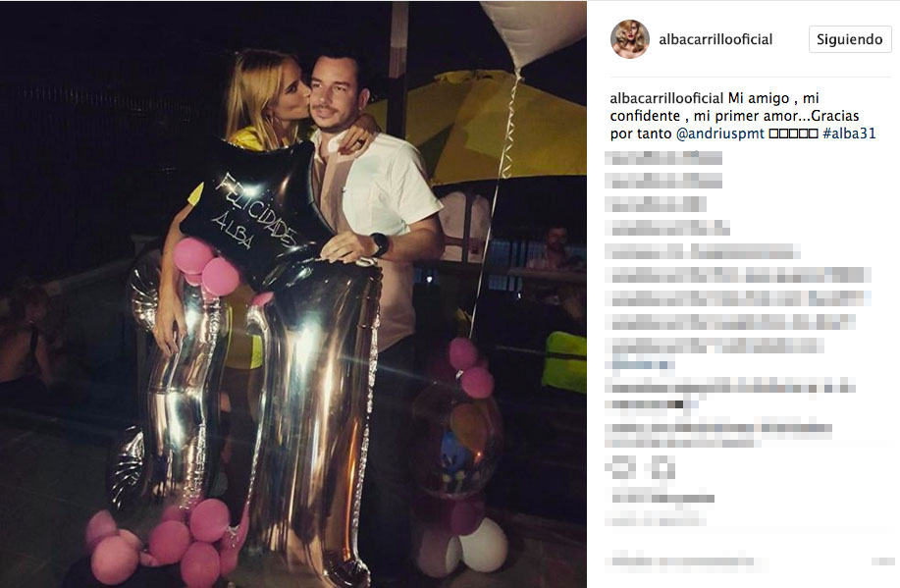Click the Siguiendo follow-status button
This screenshot has width=900, height=588.
pyautogui.click(x=850, y=39)
